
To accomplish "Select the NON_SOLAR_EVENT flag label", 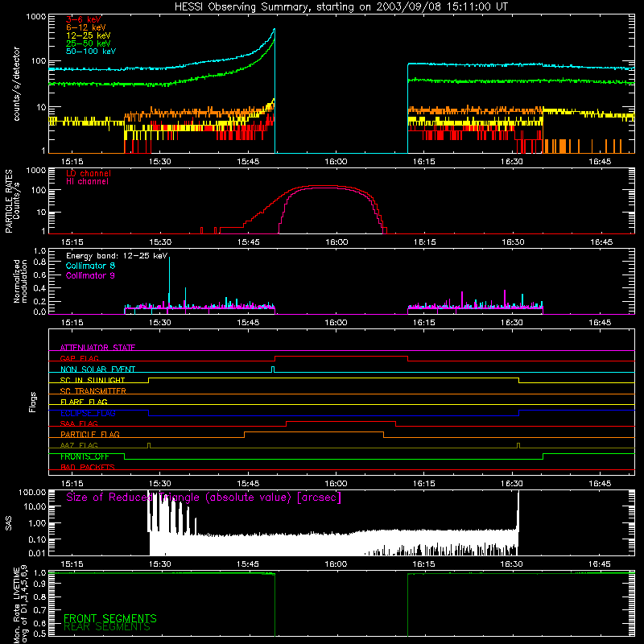I will coord(97,369).
